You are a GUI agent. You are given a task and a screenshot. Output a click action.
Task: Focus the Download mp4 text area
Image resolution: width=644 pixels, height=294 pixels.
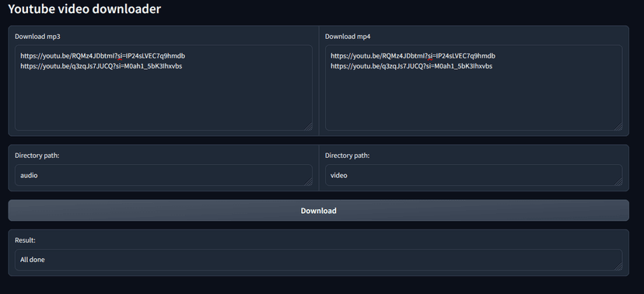(x=474, y=88)
